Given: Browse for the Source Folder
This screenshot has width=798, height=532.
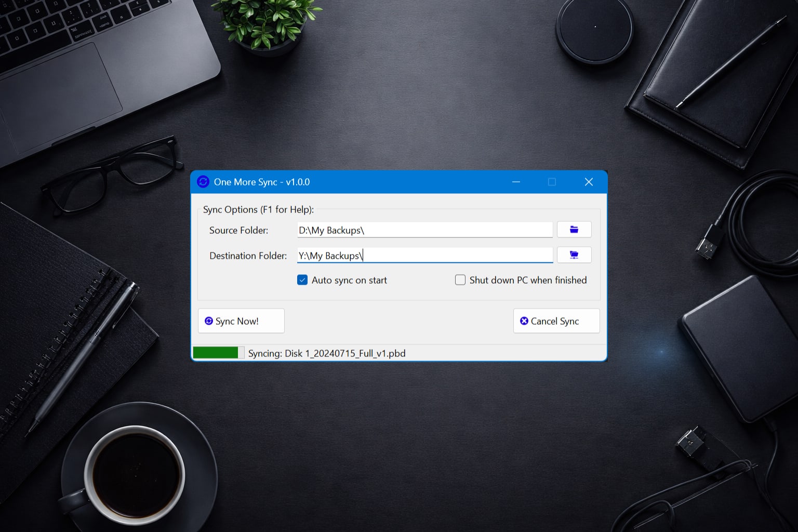Looking at the screenshot, I should point(574,230).
